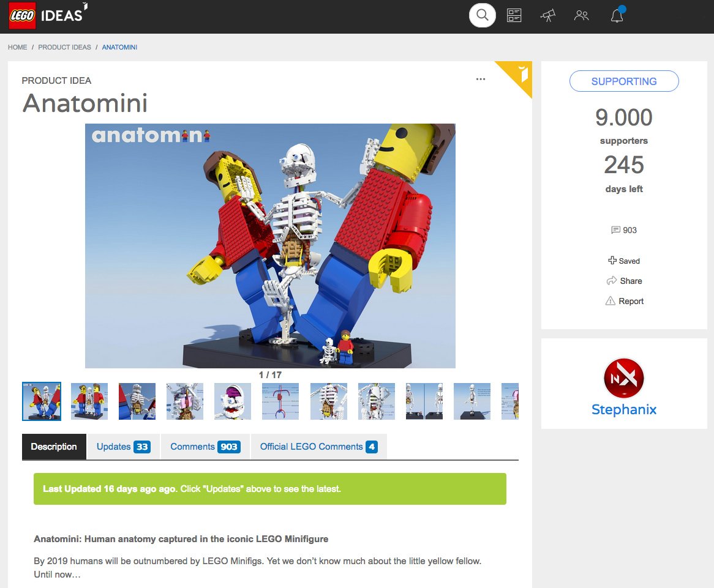Open the telescope discover icon

coord(548,15)
